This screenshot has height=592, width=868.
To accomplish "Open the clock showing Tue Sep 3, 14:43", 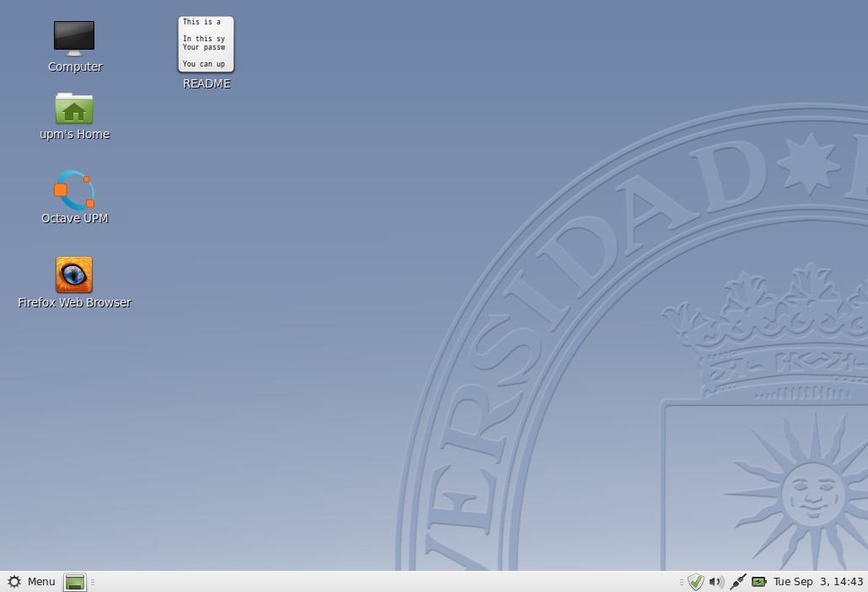I will click(818, 582).
